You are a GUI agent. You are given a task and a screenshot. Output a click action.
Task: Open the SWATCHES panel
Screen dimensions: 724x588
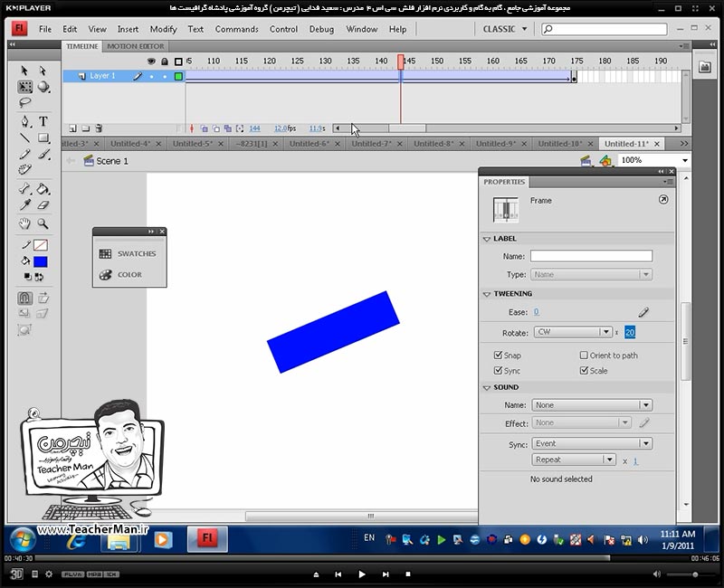point(129,253)
